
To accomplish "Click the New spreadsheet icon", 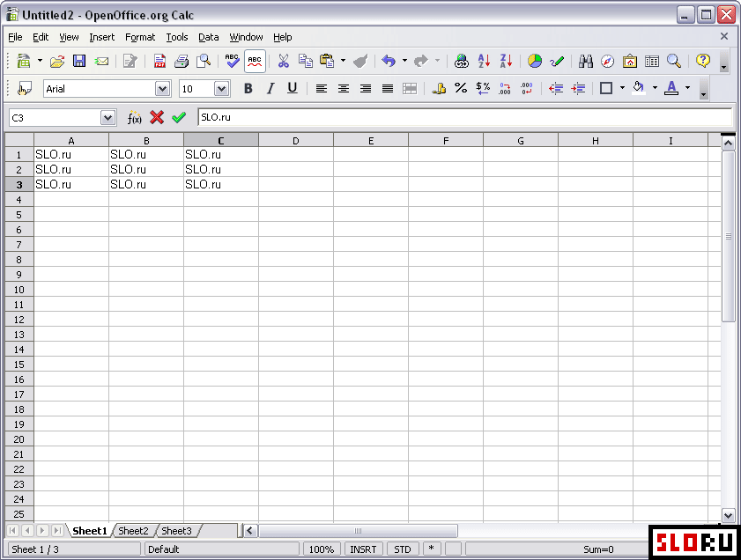I will point(23,61).
